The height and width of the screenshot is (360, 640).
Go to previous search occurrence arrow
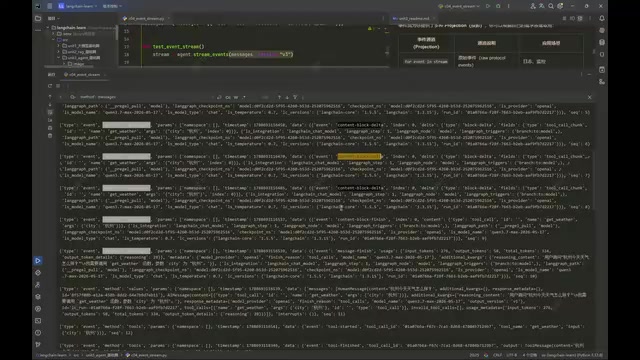coord(279,97)
